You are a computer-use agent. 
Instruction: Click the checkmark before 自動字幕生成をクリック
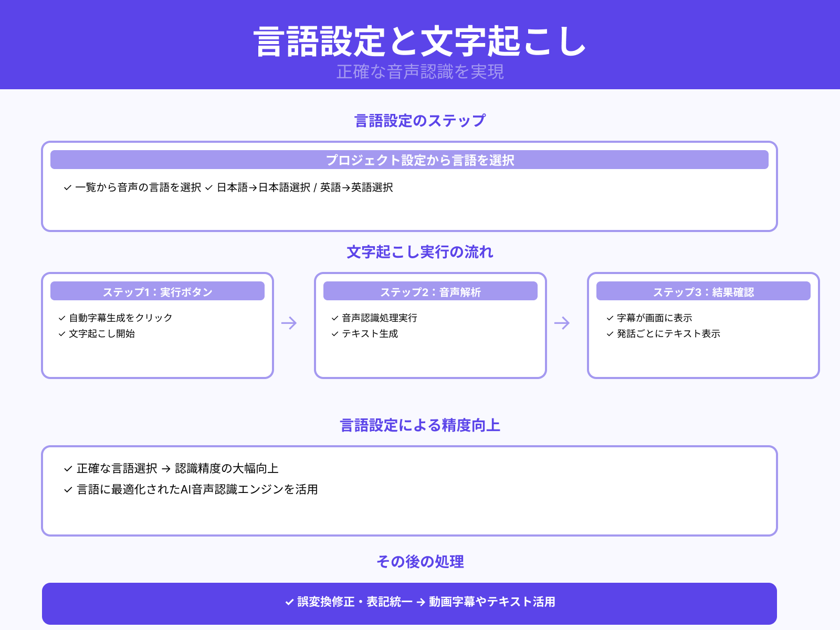click(x=60, y=317)
